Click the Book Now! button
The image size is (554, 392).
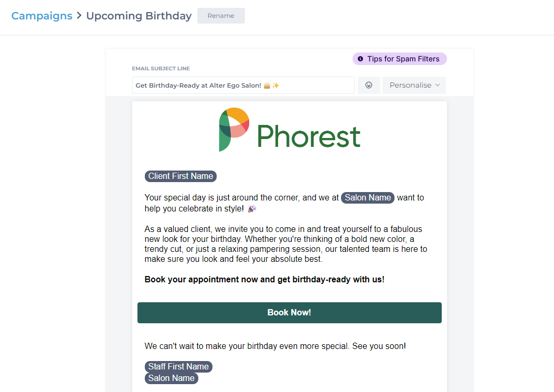click(290, 312)
